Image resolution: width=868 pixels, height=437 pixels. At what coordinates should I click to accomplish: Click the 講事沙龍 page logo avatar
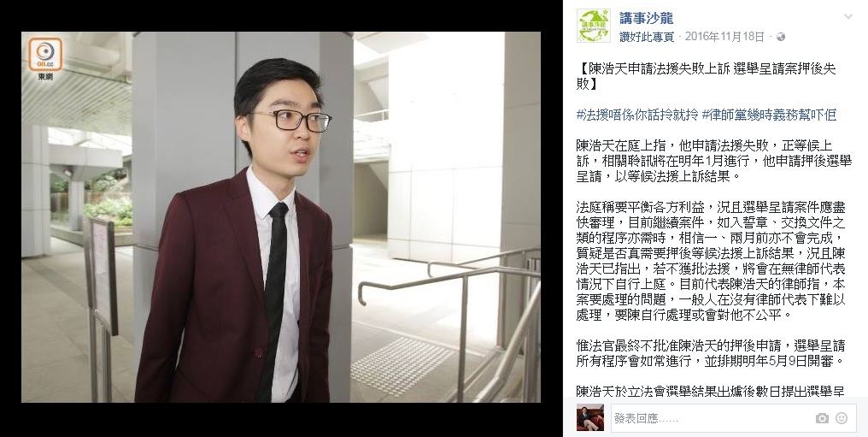click(x=594, y=26)
